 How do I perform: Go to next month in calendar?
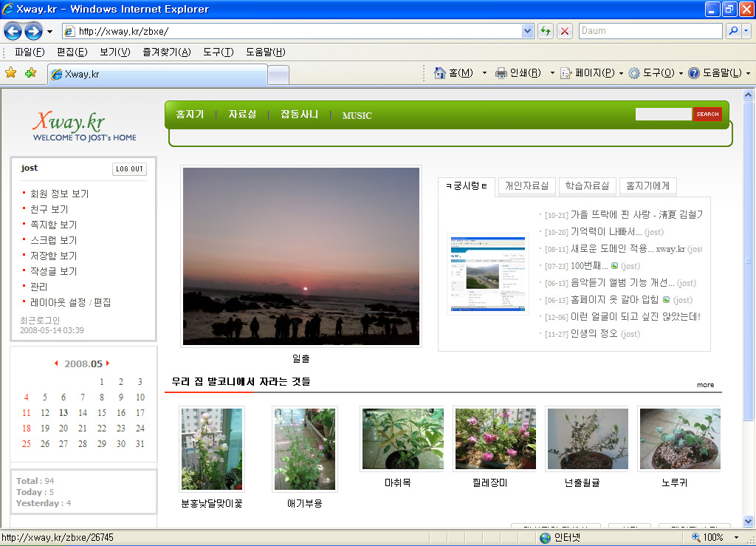[x=108, y=364]
